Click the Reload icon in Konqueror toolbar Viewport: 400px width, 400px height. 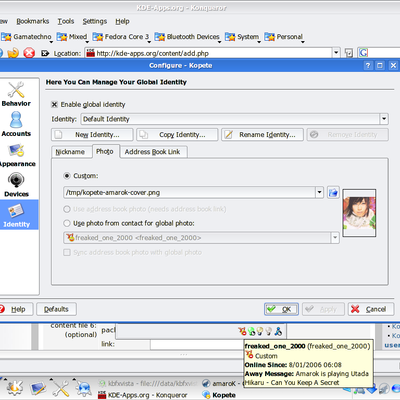(x=13, y=53)
